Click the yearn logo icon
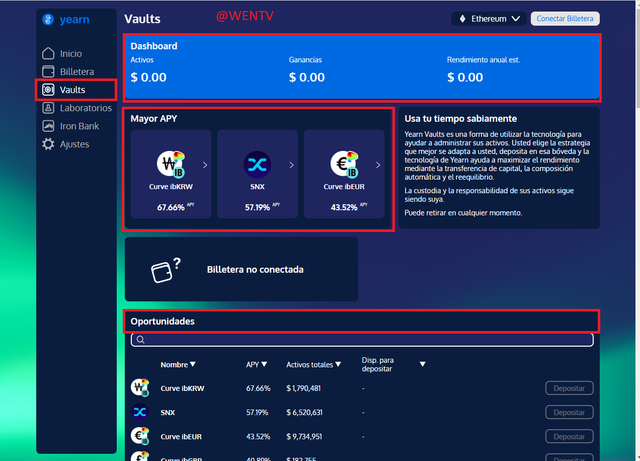Image resolution: width=640 pixels, height=461 pixels. (x=48, y=19)
